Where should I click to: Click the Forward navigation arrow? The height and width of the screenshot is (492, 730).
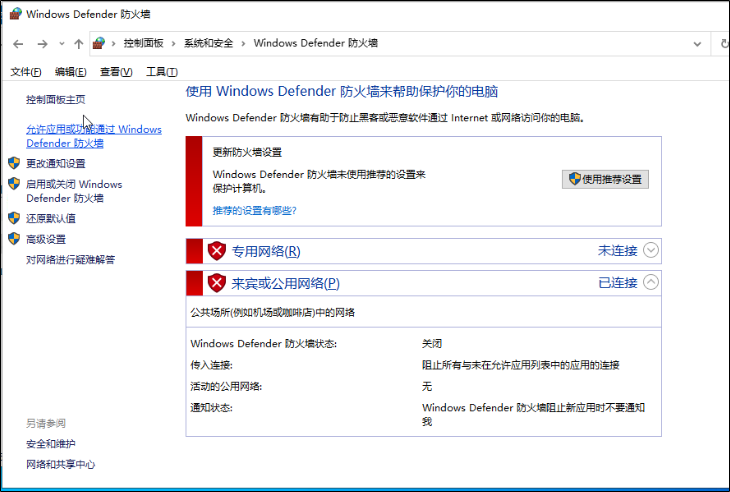tap(42, 44)
